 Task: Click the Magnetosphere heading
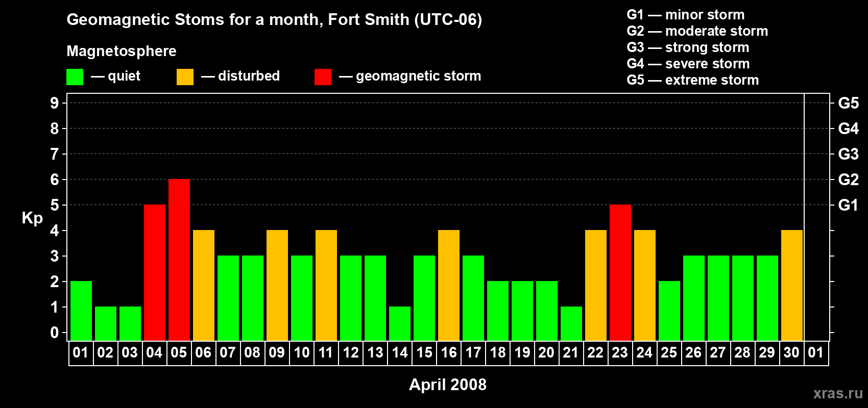tap(122, 51)
